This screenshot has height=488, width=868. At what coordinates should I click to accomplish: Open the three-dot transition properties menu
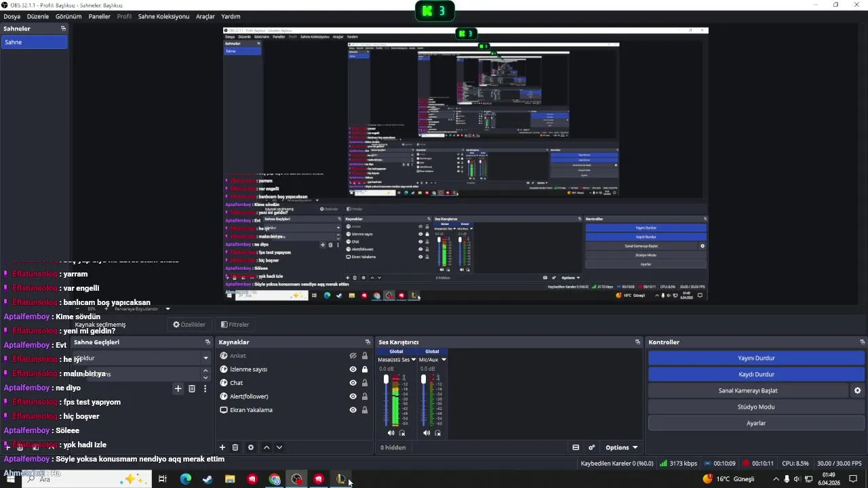click(x=205, y=388)
